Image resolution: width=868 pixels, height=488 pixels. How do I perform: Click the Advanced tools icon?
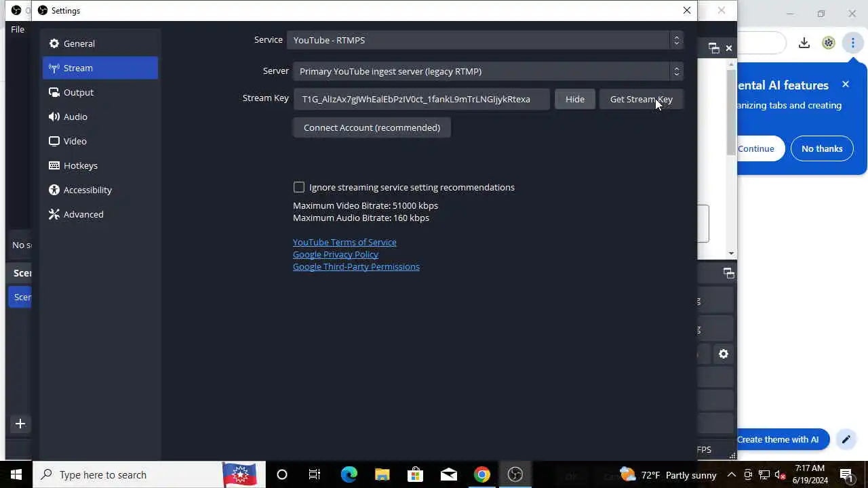[54, 214]
